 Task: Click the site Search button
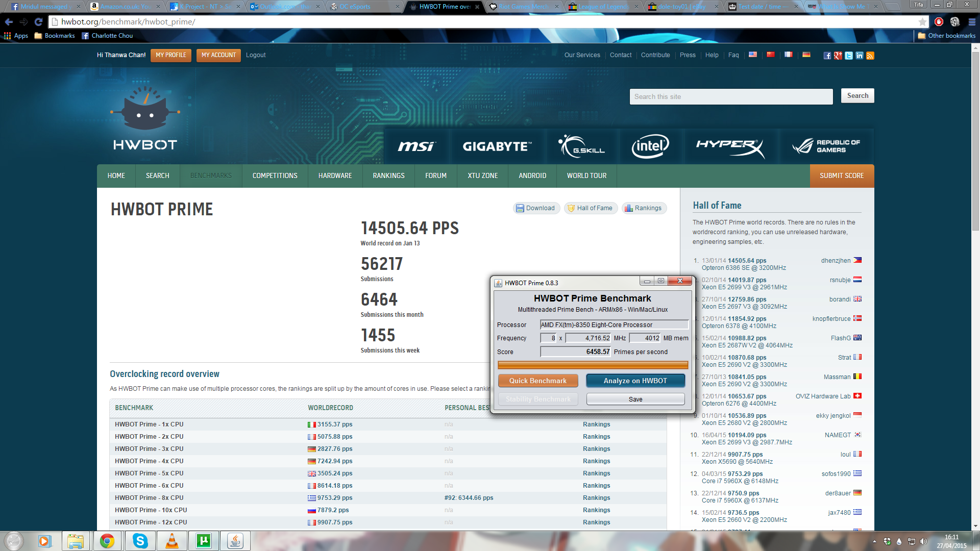[x=857, y=95]
